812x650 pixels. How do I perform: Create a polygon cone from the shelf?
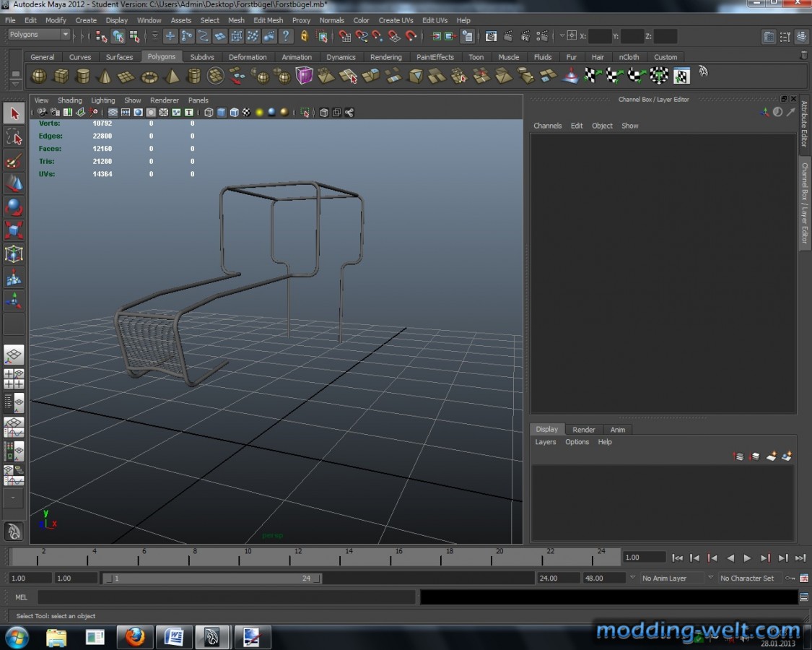tap(105, 77)
